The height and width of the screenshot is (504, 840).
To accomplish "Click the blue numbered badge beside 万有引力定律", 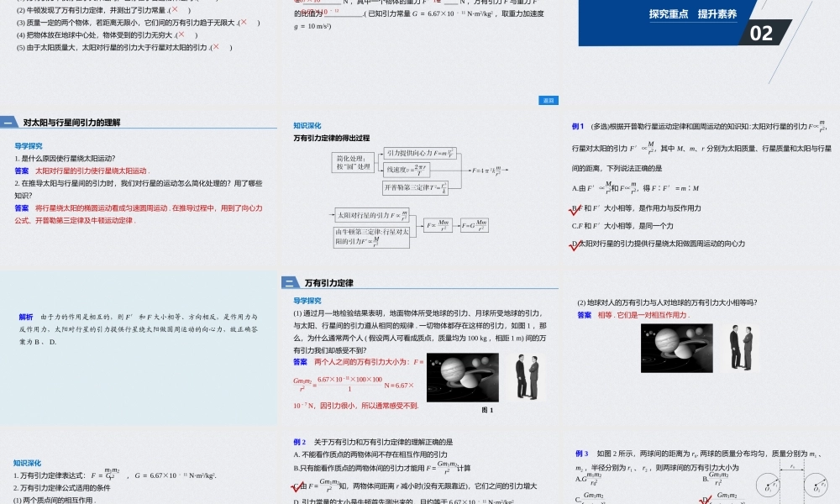I will pyautogui.click(x=288, y=280).
